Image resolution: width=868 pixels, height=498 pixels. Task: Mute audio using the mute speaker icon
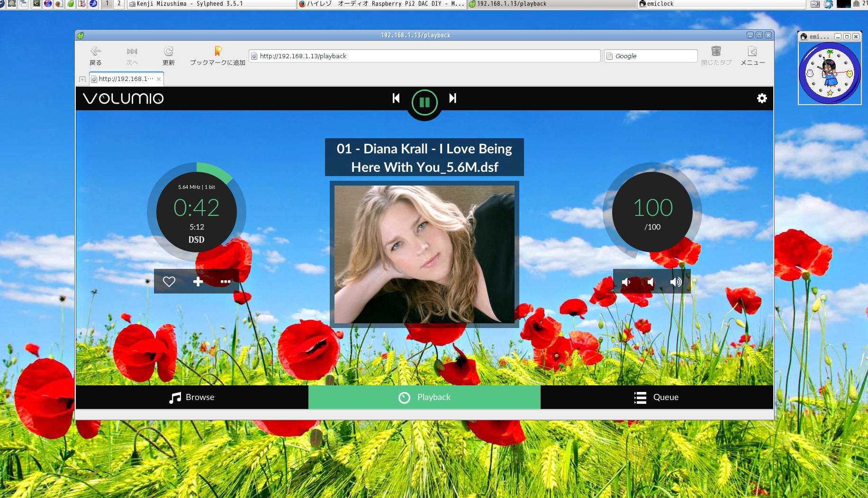(x=651, y=282)
